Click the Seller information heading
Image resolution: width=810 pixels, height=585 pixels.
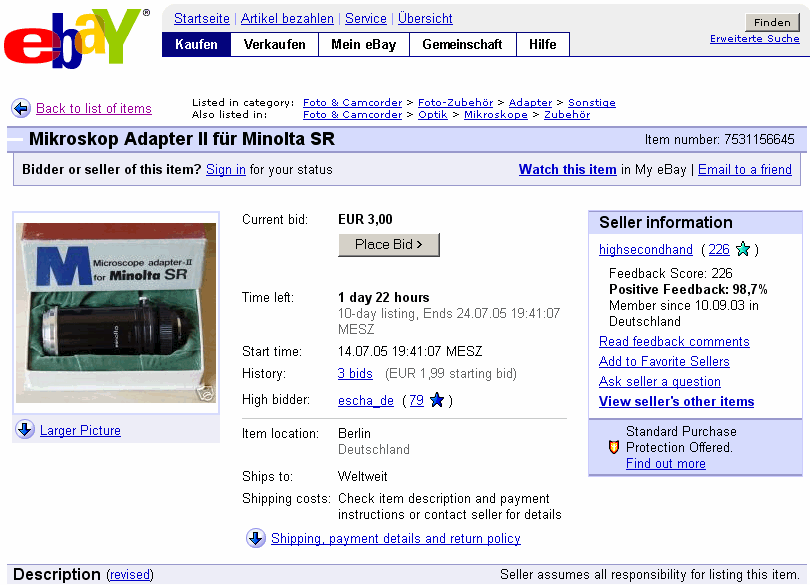666,223
